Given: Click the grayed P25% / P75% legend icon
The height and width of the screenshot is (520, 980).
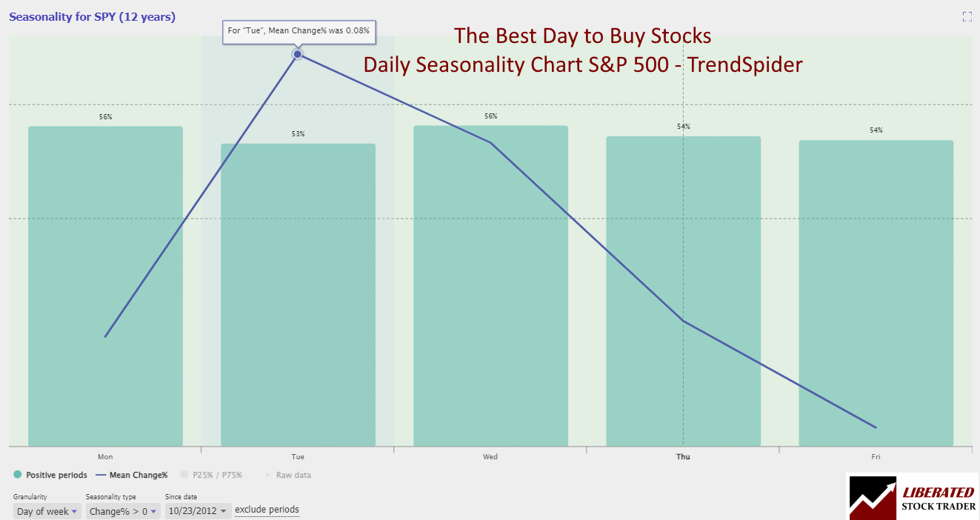Looking at the screenshot, I should point(184,475).
